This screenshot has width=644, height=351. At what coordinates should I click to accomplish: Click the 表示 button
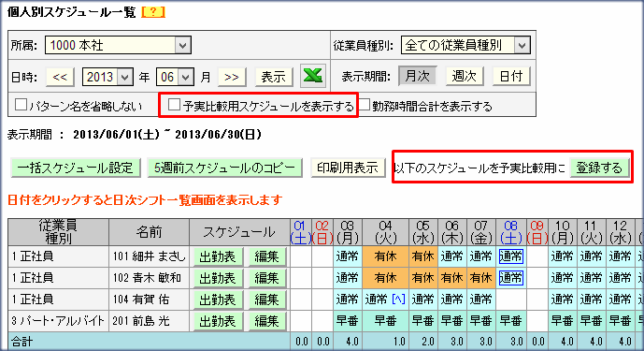pos(274,77)
